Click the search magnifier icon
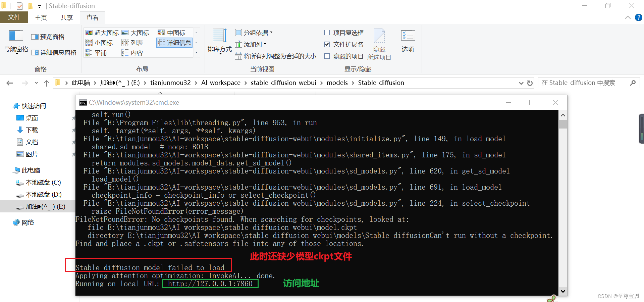The width and height of the screenshot is (644, 302). (633, 83)
